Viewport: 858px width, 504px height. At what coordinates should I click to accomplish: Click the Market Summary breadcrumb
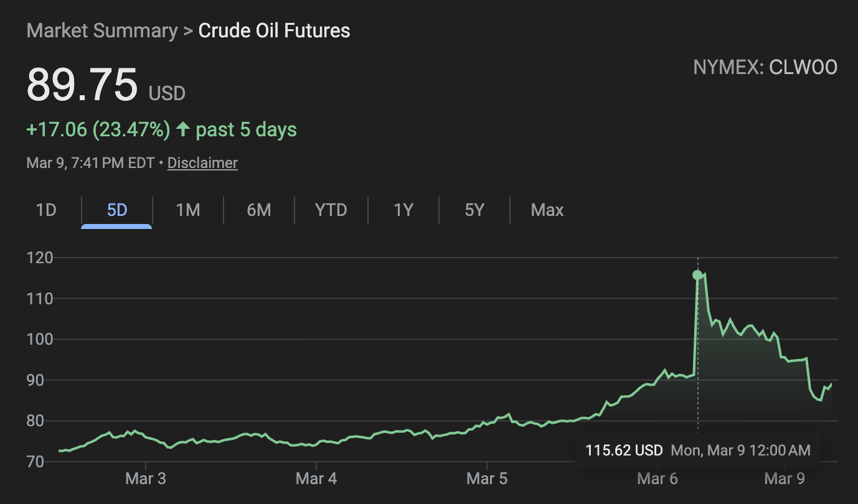coord(102,30)
